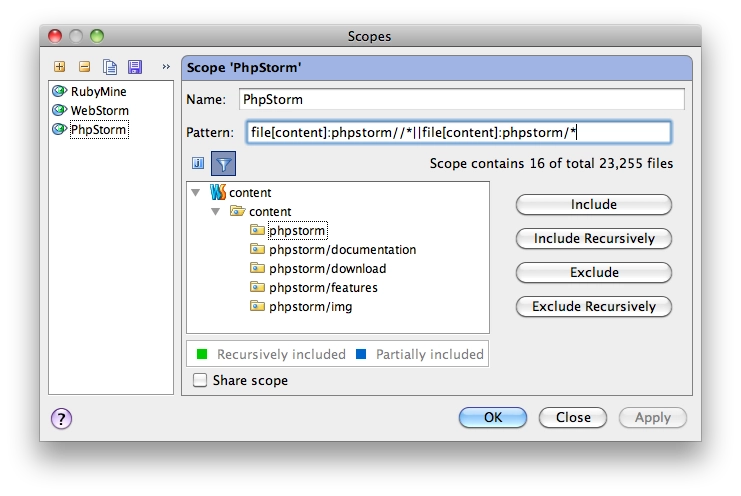Click Exclude Recursively button

click(x=594, y=307)
